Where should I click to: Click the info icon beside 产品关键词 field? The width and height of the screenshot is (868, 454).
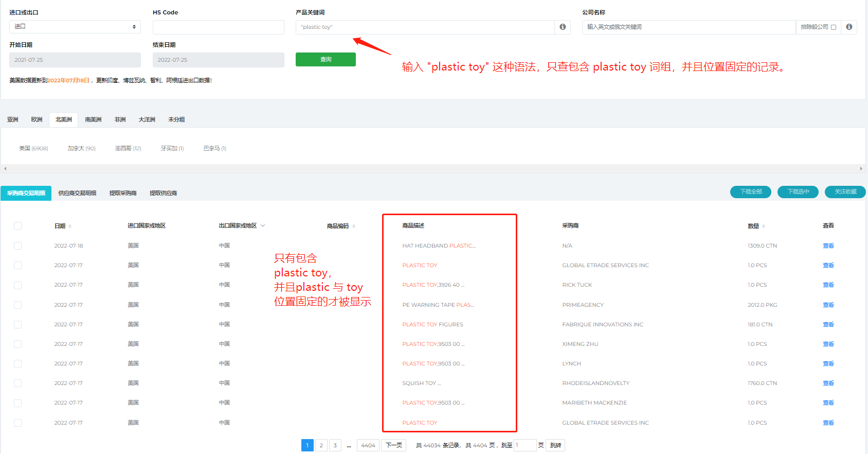(563, 27)
